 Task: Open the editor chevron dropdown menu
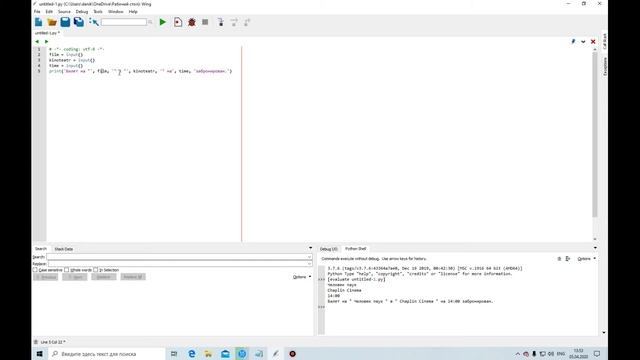coord(583,42)
